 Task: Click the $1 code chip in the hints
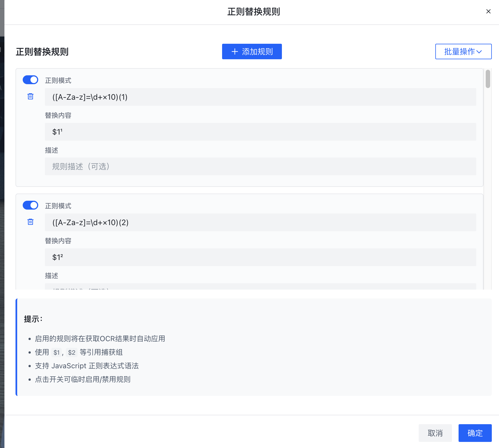coord(56,352)
